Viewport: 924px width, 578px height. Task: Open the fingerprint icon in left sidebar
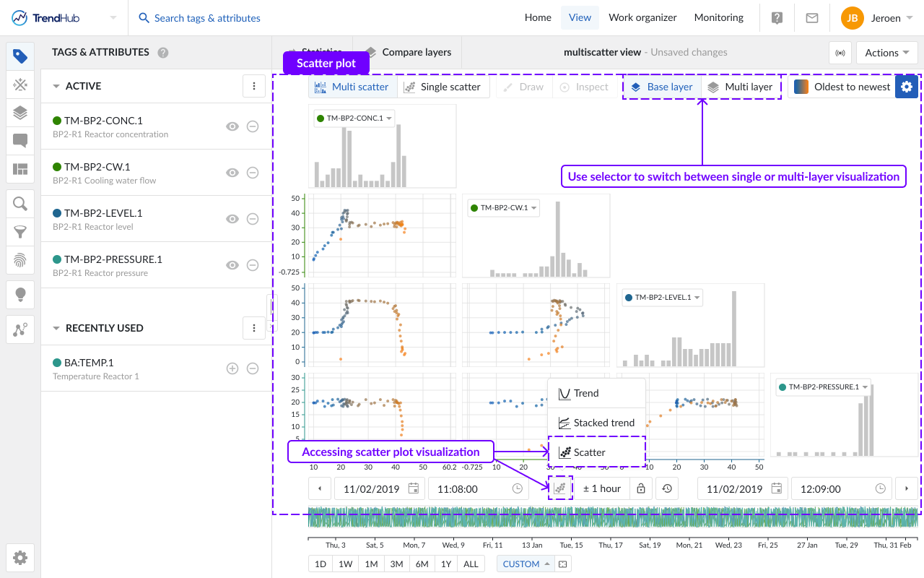point(20,260)
